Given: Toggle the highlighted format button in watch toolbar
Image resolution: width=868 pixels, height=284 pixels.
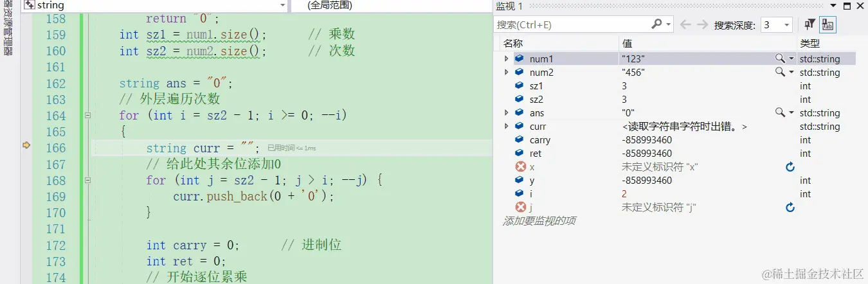Looking at the screenshot, I should 827,24.
